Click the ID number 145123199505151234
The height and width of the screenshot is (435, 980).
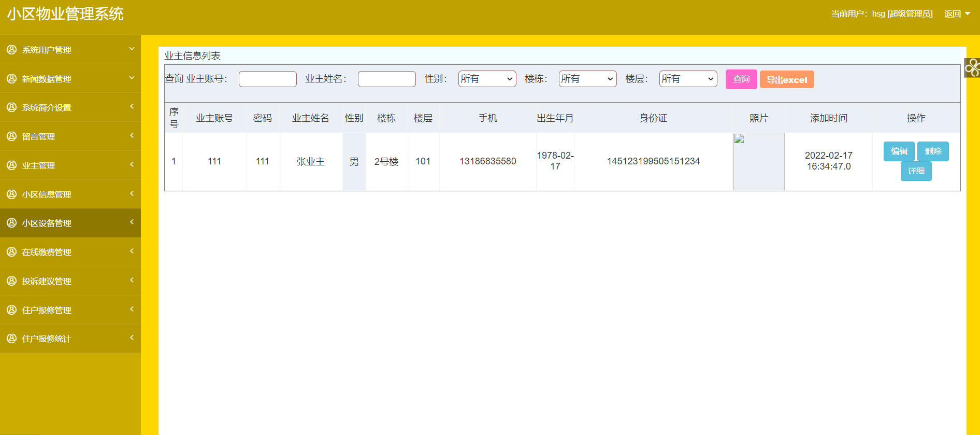653,161
